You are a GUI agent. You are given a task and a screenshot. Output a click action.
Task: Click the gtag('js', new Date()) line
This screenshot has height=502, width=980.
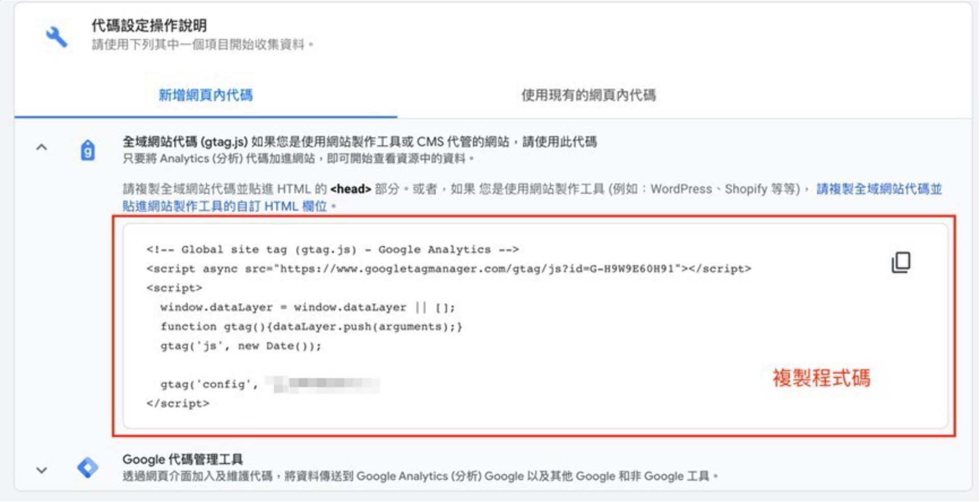(241, 346)
